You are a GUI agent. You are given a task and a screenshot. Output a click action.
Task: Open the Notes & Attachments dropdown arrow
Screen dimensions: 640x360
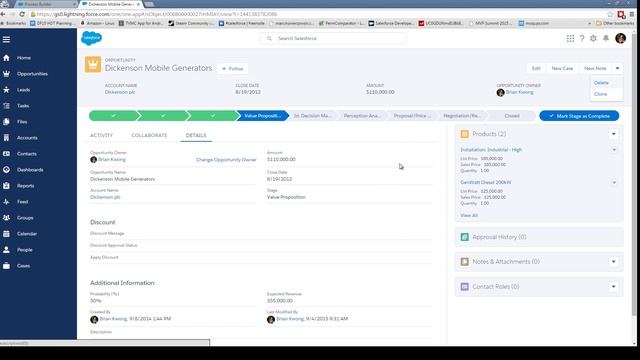[x=613, y=262]
